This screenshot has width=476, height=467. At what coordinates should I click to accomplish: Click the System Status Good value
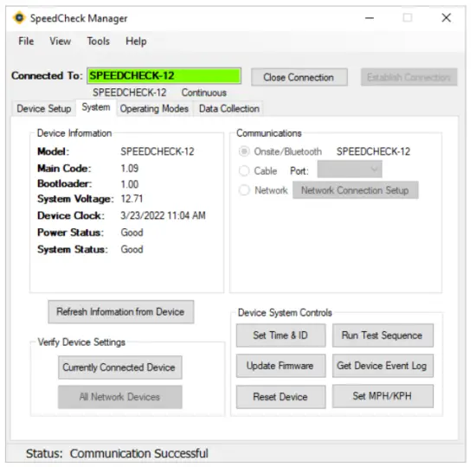(132, 249)
